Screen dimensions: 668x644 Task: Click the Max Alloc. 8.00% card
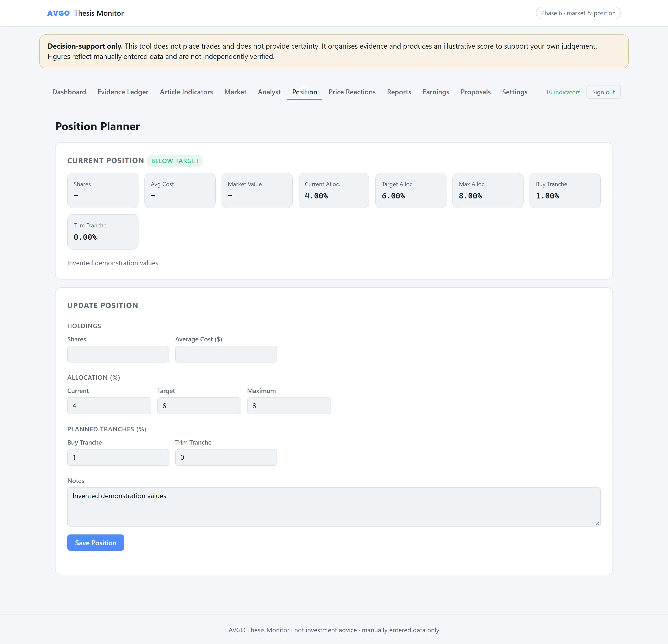coord(488,191)
